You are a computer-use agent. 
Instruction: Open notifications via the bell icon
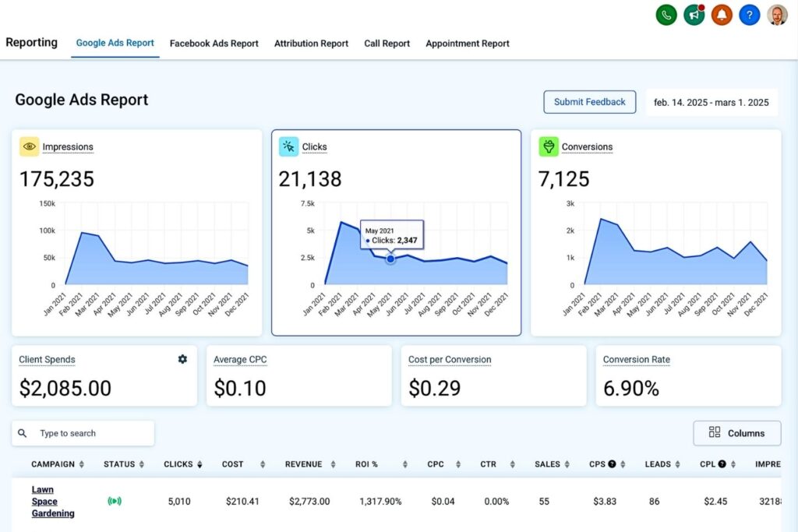722,15
